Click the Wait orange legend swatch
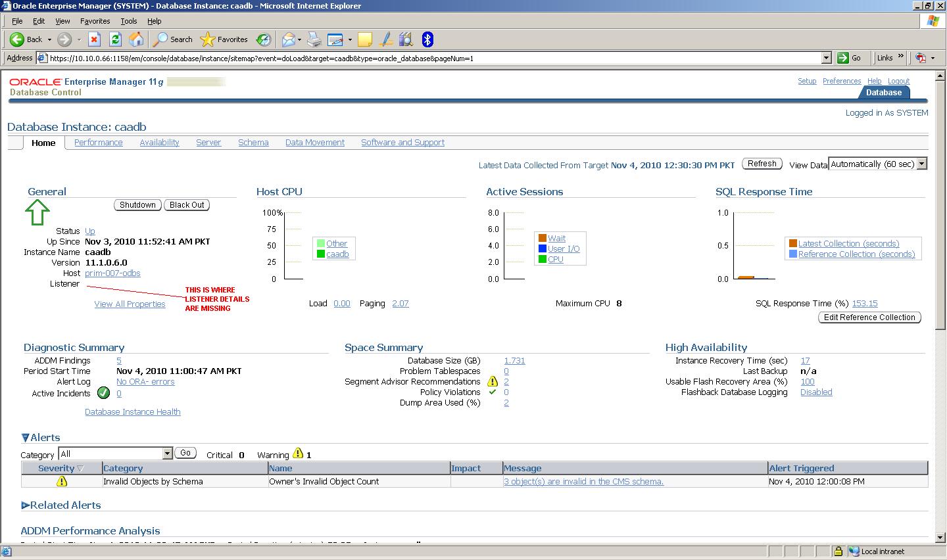 (x=543, y=239)
